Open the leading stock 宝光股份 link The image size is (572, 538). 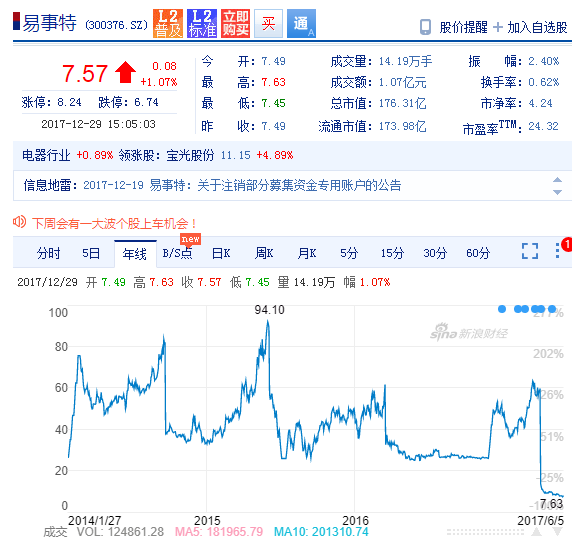[x=190, y=155]
